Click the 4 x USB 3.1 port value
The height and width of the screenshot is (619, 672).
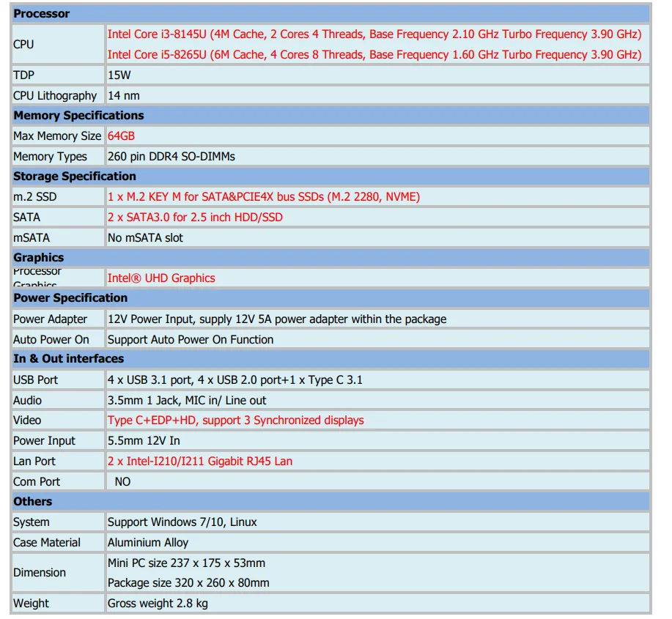point(235,380)
